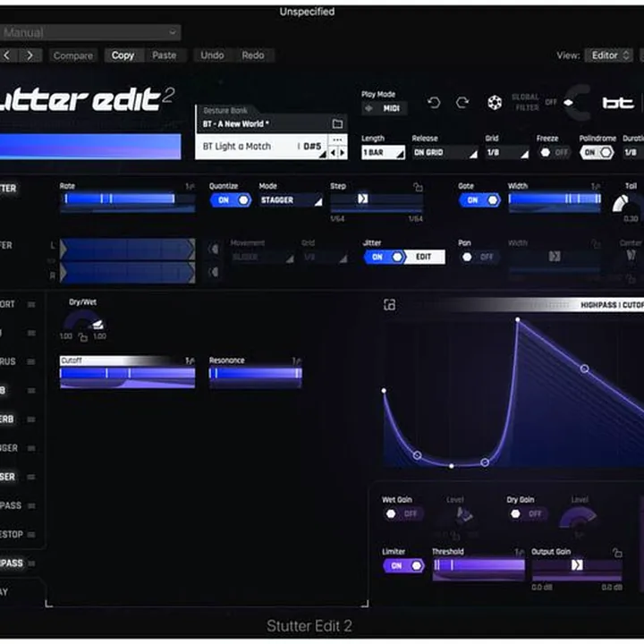The image size is (644, 644).
Task: Open the Jitter EDIT button
Action: [424, 257]
